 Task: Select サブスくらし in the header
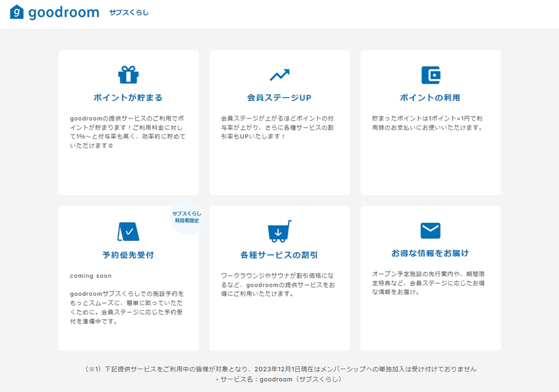(129, 13)
